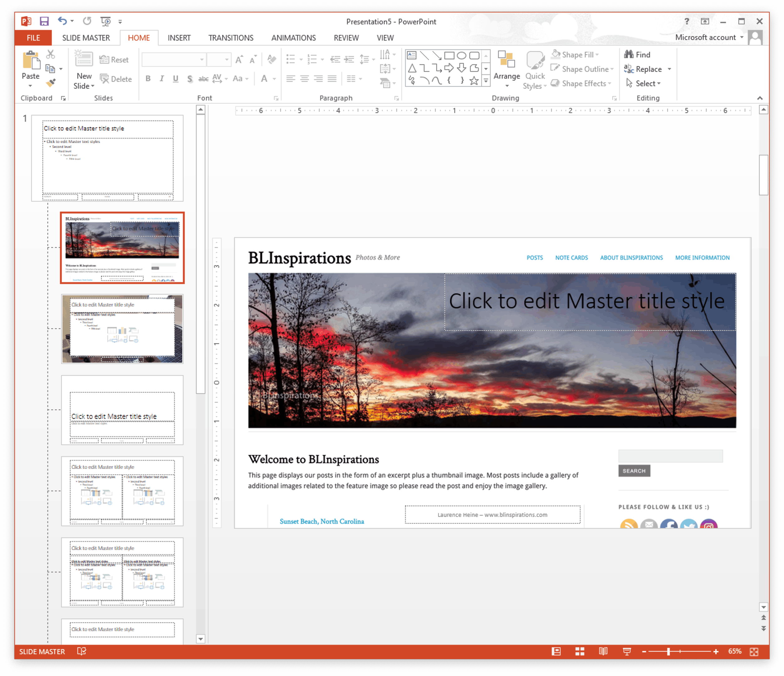The height and width of the screenshot is (676, 784).
Task: Open the Shape Outline dropdown
Action: 582,69
